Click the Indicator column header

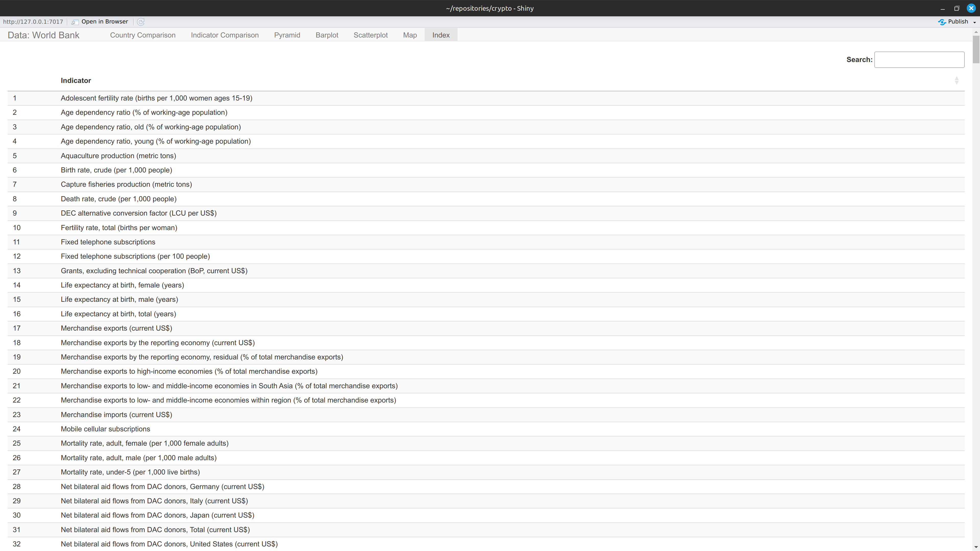76,80
